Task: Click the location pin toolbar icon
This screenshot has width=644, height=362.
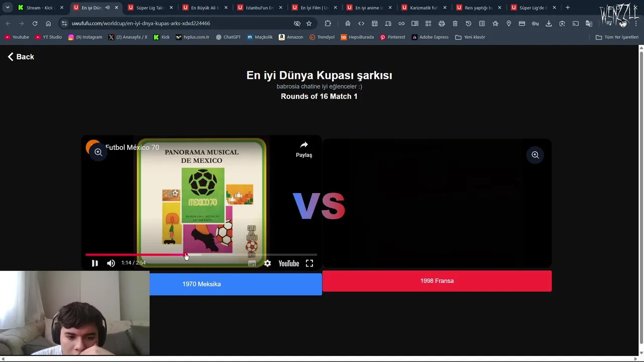Action: click(x=509, y=23)
